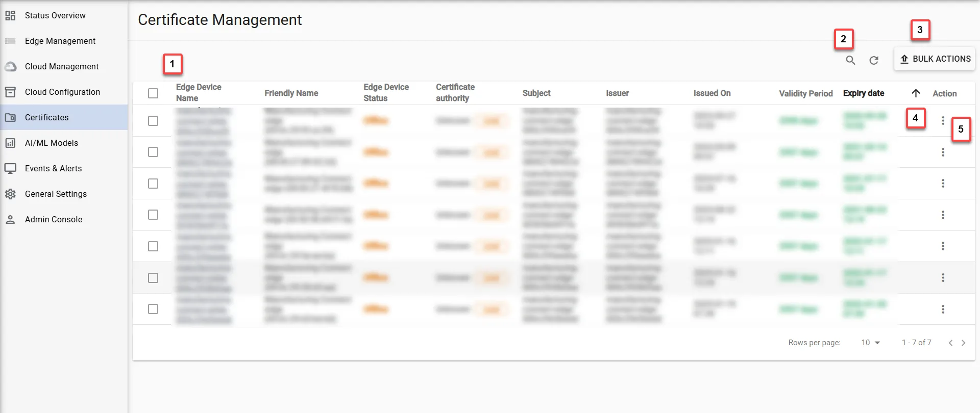
Task: Refresh the certificate list
Action: point(874,60)
